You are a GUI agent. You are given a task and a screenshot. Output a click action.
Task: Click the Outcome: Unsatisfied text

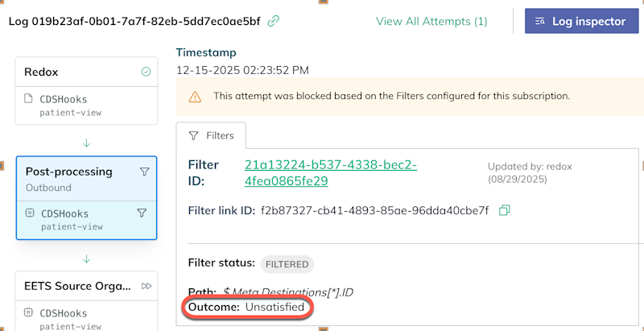[246, 307]
